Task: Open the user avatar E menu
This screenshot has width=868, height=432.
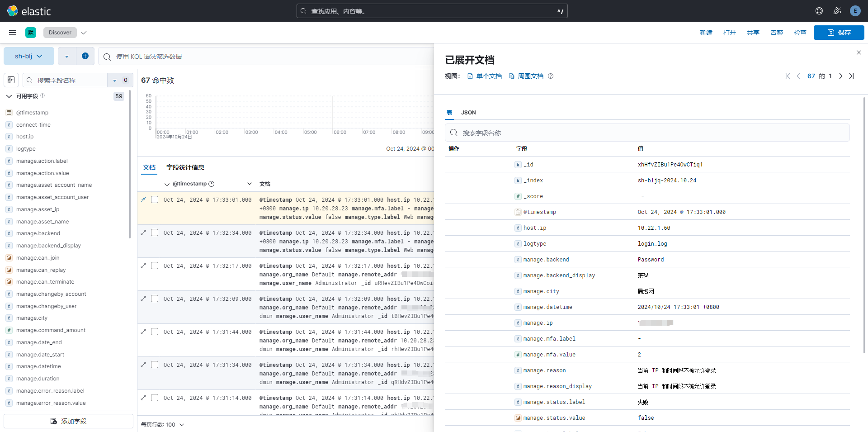Action: click(855, 11)
